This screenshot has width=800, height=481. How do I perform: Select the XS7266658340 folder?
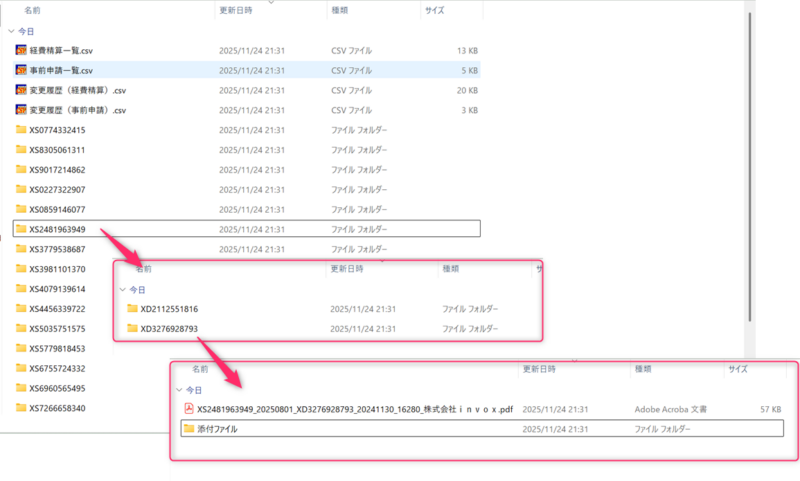point(57,408)
